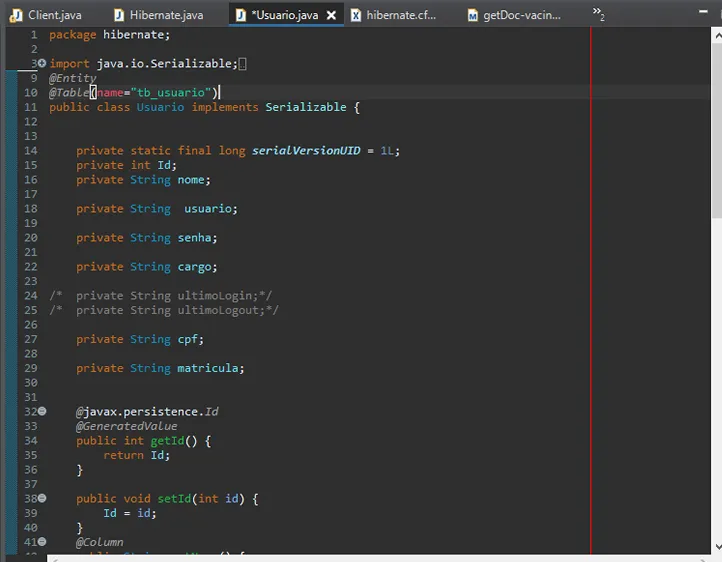Select the hibernate.cf... XML tab
Screen dimensions: 722x562
tap(401, 15)
